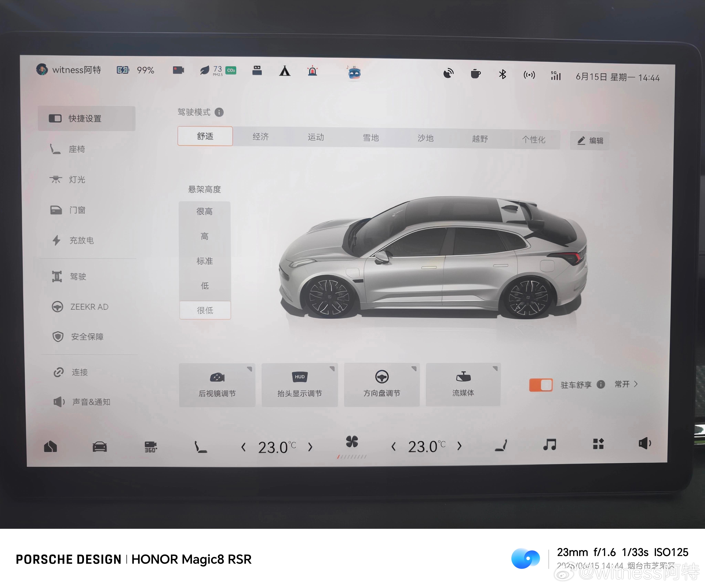705x588 pixels.
Task: Tap the battery 99% charge indicator
Action: point(135,70)
